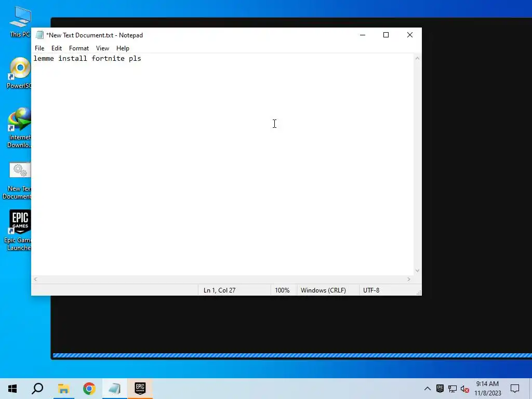
Task: Open taskbar Search
Action: 37,389
